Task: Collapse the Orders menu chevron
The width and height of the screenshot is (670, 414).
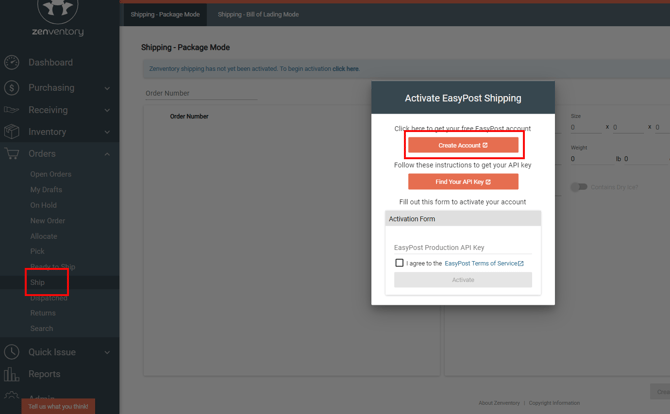Action: [x=107, y=154]
